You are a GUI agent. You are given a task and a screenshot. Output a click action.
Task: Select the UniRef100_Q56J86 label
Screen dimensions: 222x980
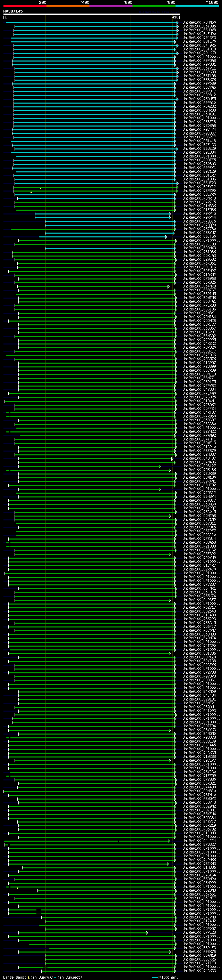pos(199,470)
